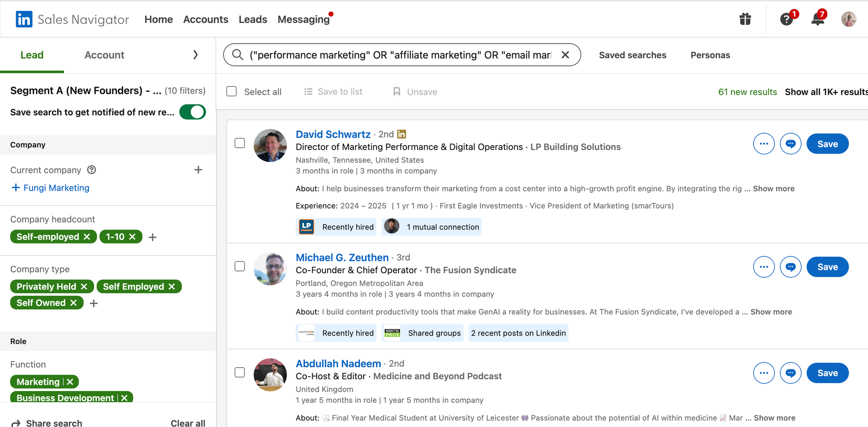Switch to the Account tab

coord(104,55)
